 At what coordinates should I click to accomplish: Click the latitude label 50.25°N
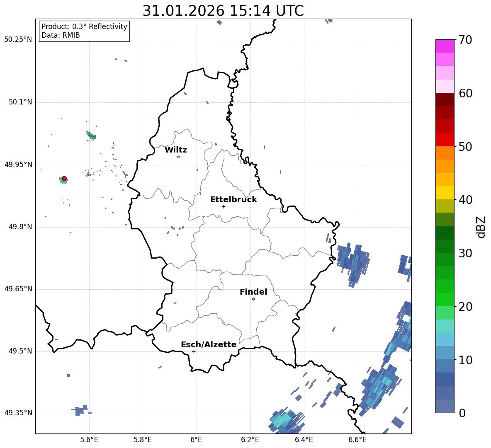pos(18,40)
